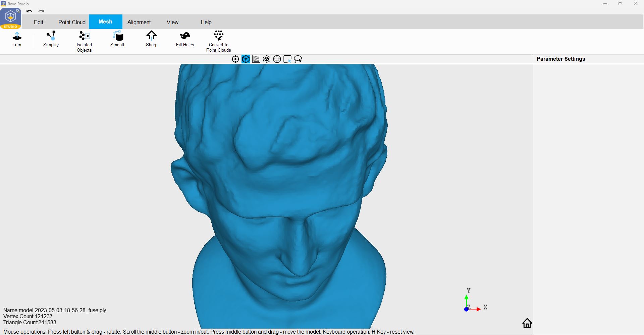Open the Fill Holes tool
The width and height of the screenshot is (644, 335).
(185, 39)
